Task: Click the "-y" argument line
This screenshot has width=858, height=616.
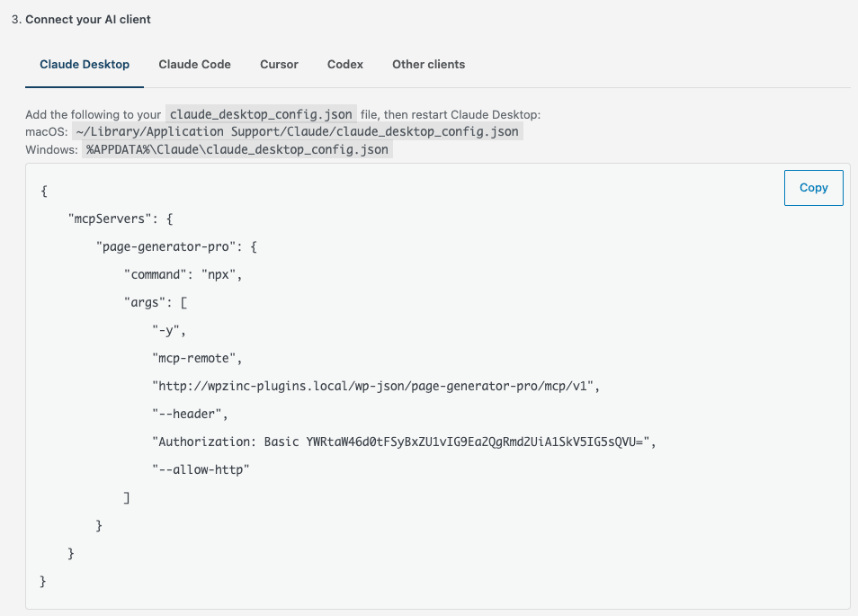Action: tap(169, 330)
